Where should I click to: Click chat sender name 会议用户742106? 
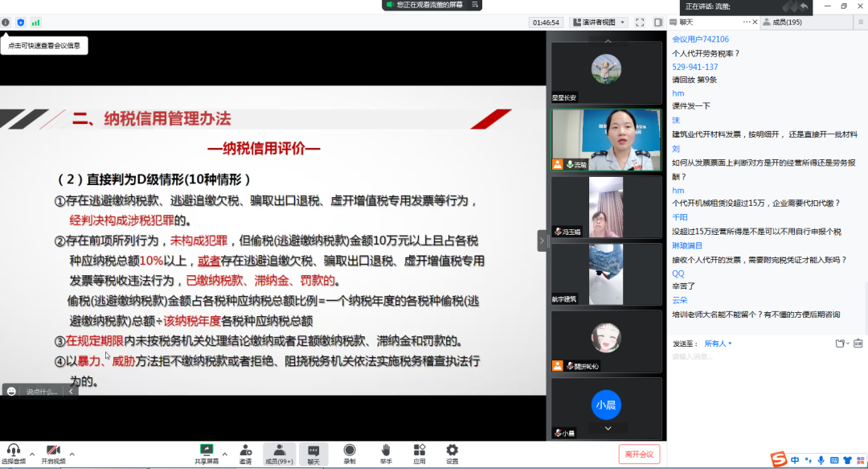(700, 39)
